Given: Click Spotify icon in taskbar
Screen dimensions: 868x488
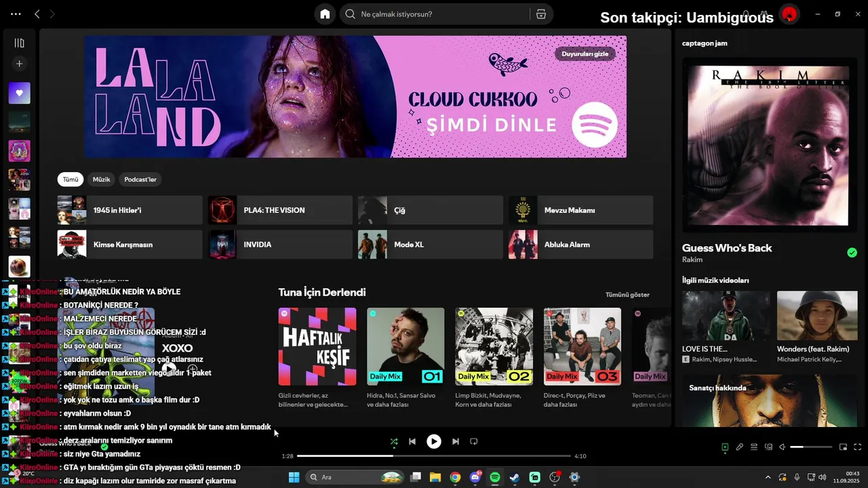Looking at the screenshot, I should coord(495,477).
